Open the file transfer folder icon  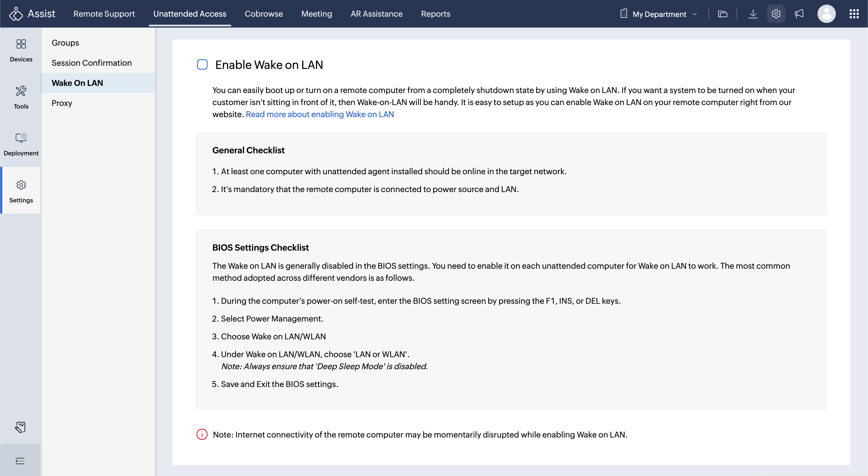click(x=722, y=14)
